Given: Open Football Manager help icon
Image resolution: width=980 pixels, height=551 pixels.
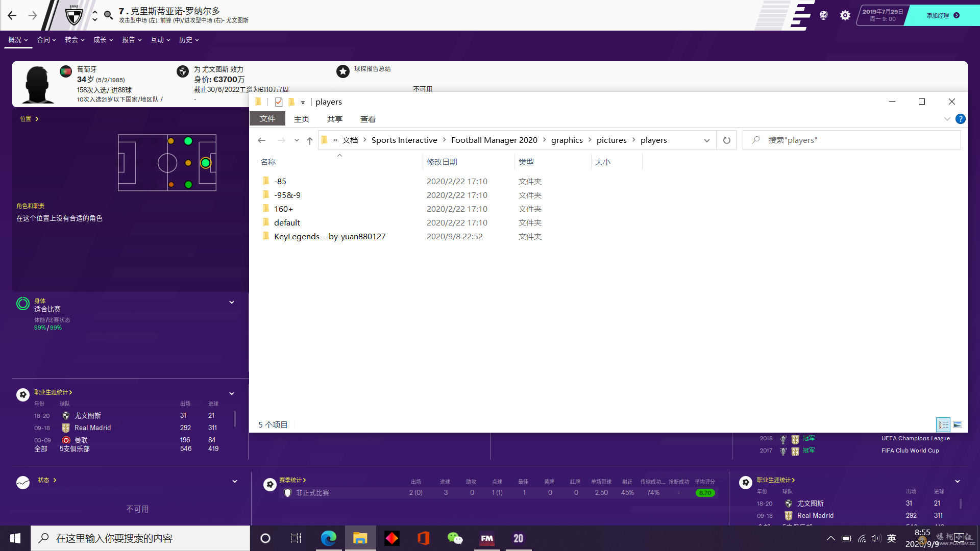Looking at the screenshot, I should pyautogui.click(x=823, y=15).
